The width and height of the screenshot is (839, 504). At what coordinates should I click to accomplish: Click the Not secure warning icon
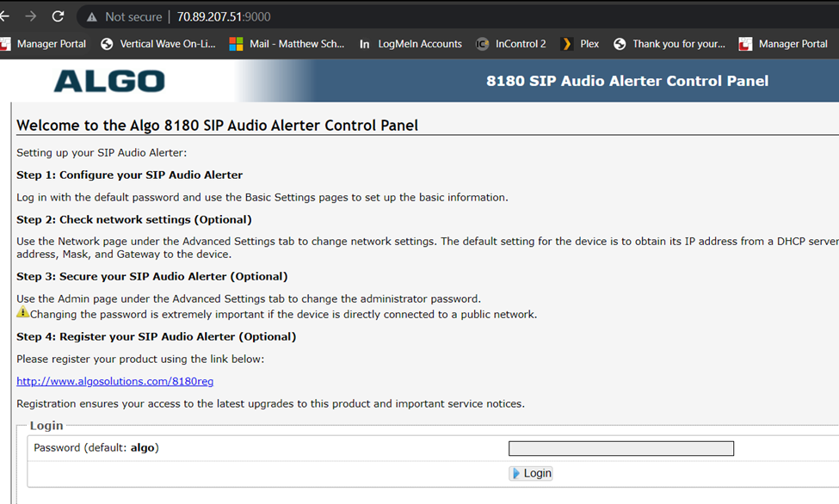pyautogui.click(x=92, y=17)
